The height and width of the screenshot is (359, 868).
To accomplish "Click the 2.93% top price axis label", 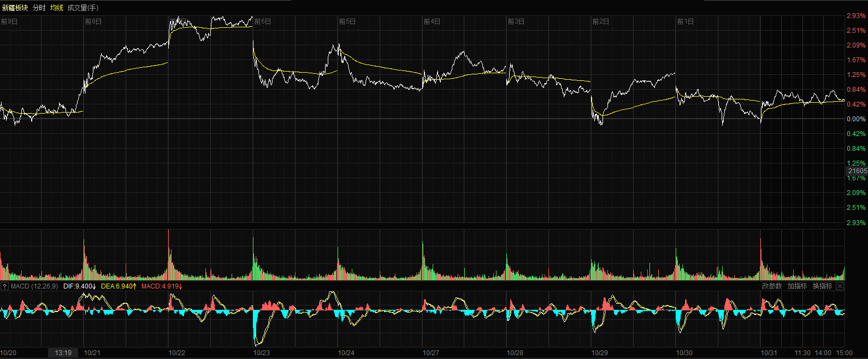I will [856, 16].
